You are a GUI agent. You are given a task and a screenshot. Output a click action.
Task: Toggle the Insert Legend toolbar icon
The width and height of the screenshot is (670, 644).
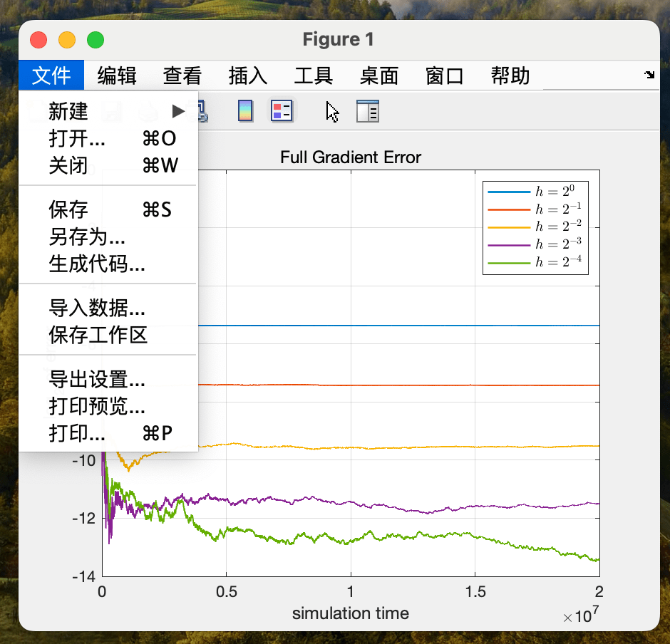[x=282, y=111]
